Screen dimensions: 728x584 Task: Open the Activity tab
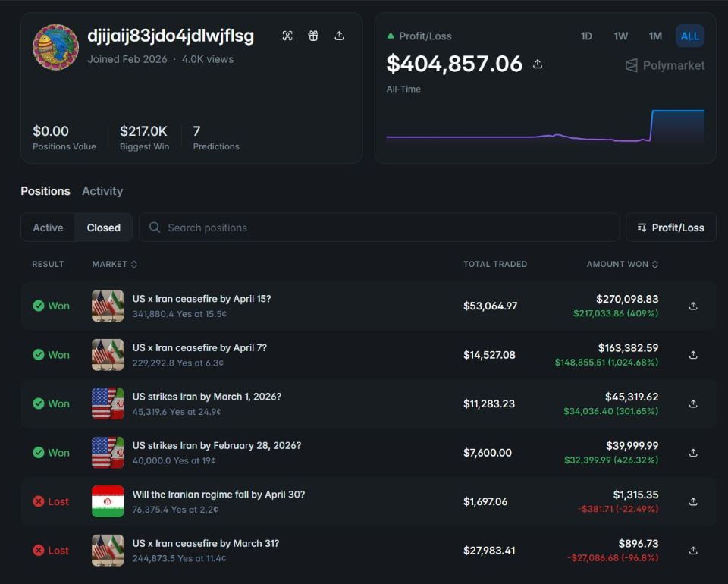[x=102, y=191]
